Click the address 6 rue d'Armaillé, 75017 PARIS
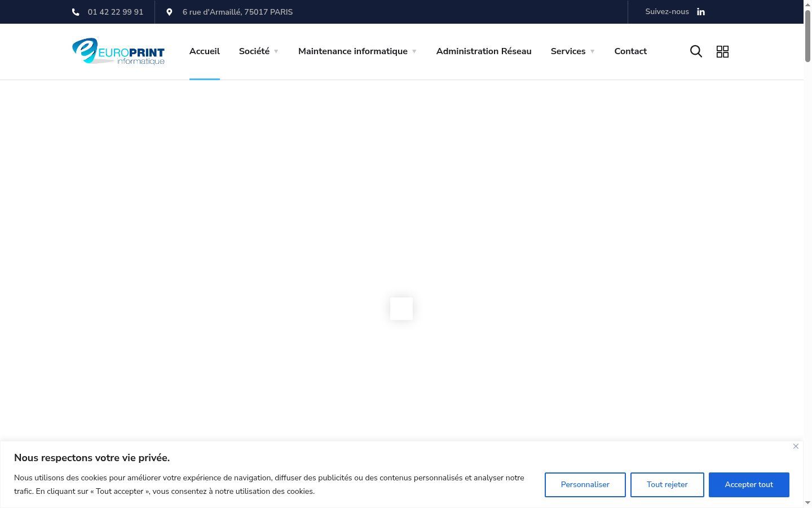Screen dimensions: 812x508 tap(237, 12)
